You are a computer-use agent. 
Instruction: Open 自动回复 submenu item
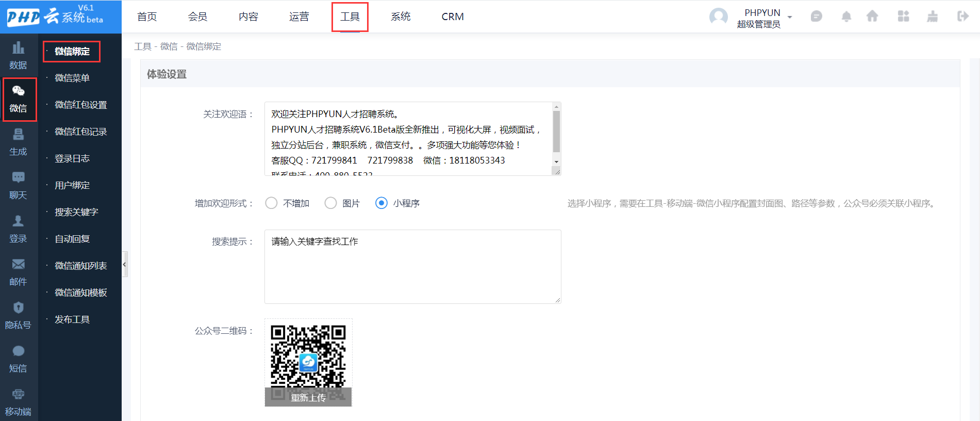pos(72,239)
